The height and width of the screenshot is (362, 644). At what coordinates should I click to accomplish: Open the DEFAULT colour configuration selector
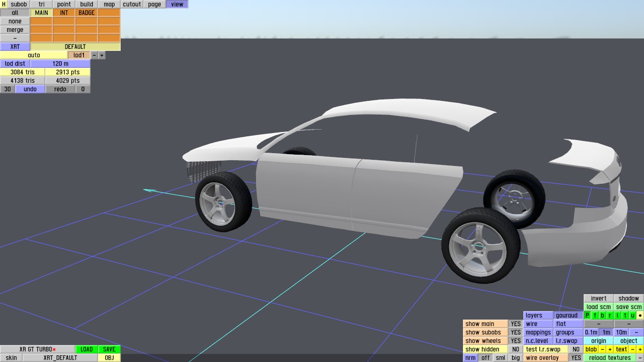coord(75,47)
